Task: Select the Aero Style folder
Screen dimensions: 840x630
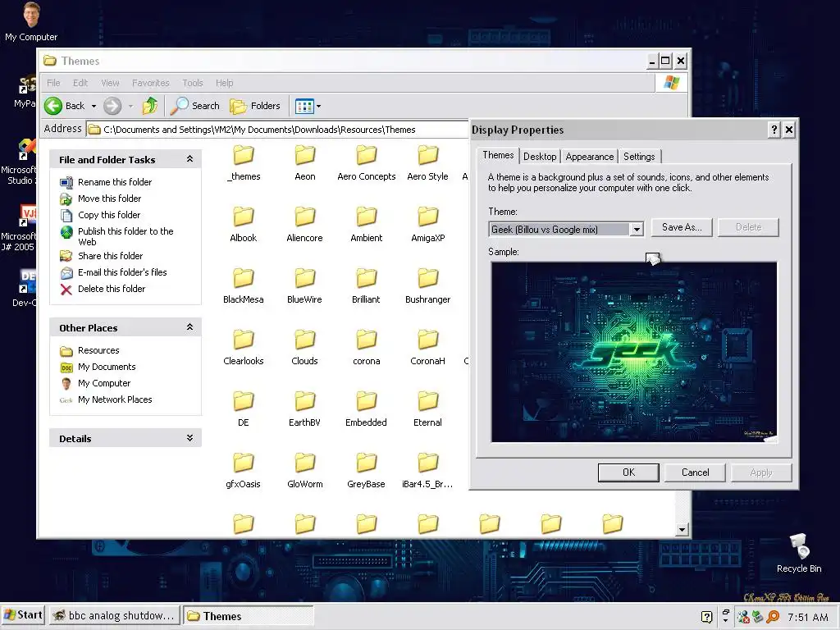Action: pyautogui.click(x=427, y=163)
